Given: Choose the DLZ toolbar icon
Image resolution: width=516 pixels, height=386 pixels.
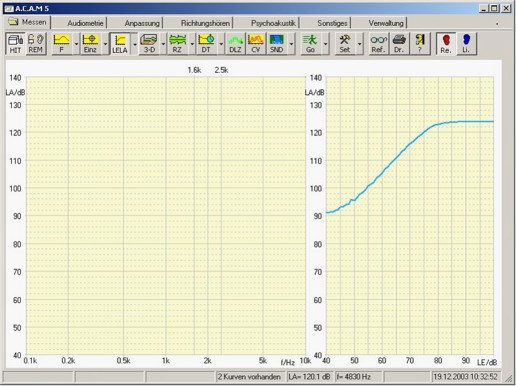Looking at the screenshot, I should tap(235, 44).
